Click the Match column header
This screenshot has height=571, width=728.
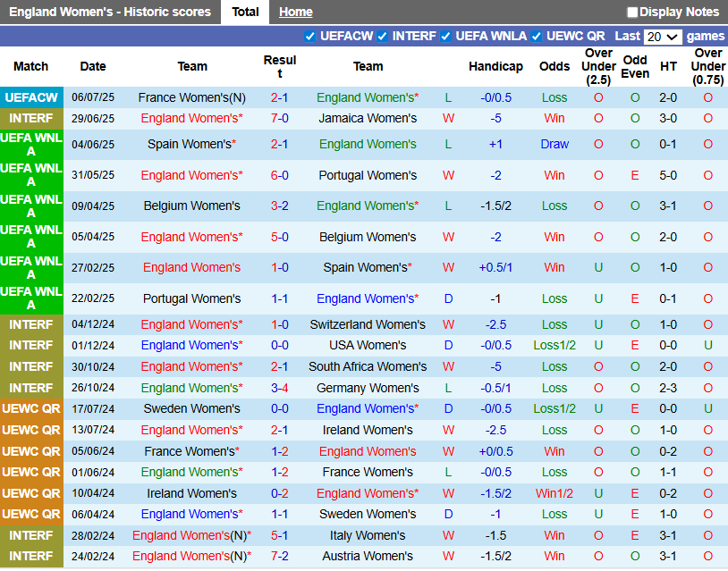[x=30, y=66]
